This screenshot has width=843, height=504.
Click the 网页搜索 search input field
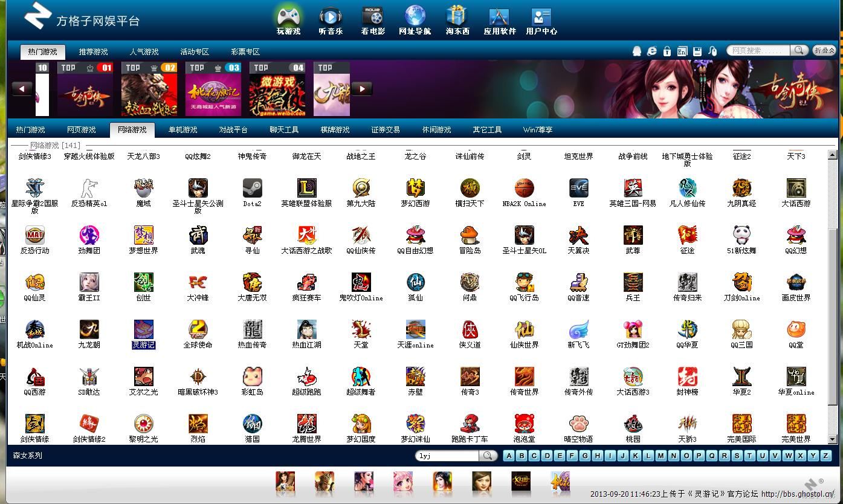(758, 51)
